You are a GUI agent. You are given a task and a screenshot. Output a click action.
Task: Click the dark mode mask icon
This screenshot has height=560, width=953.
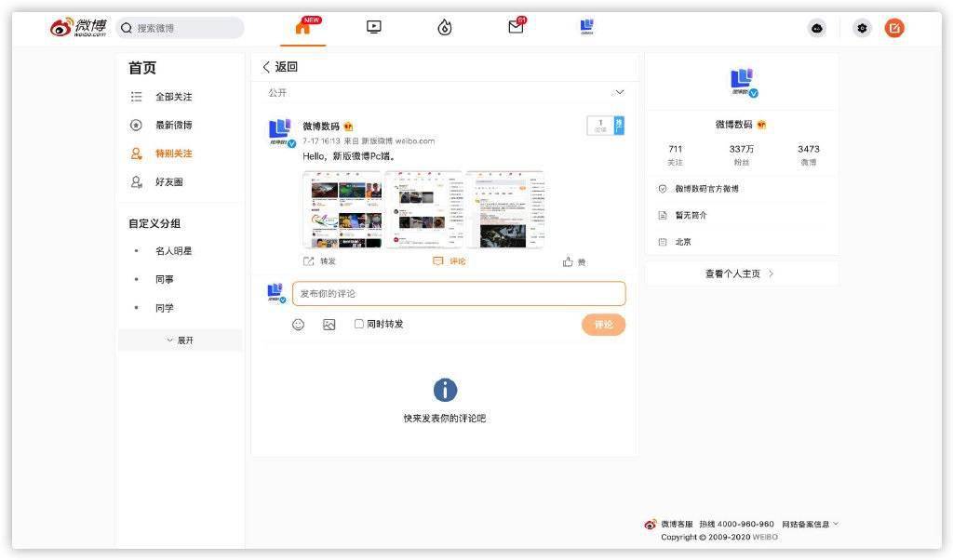click(817, 28)
